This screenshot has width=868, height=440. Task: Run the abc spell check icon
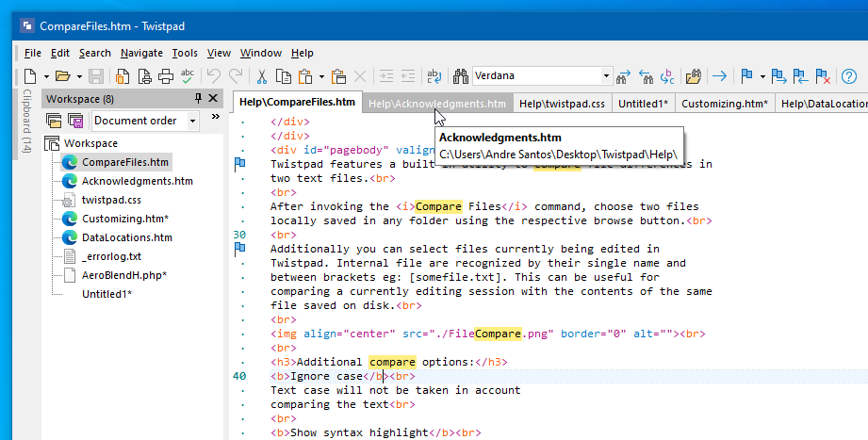point(188,75)
